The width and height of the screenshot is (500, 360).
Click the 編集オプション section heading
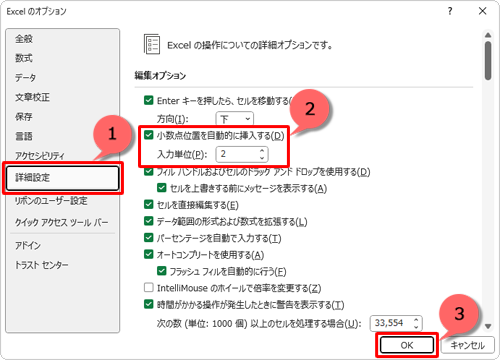click(x=160, y=76)
